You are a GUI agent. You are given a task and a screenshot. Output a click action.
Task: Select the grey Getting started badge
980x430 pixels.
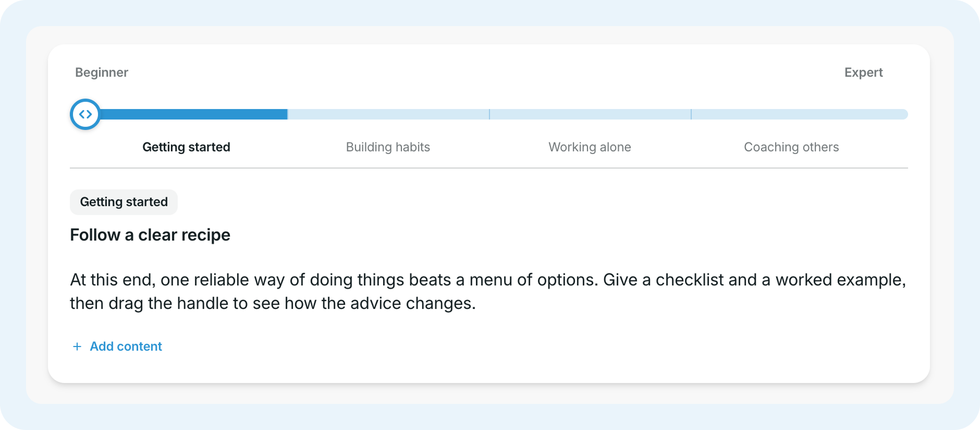(x=124, y=202)
